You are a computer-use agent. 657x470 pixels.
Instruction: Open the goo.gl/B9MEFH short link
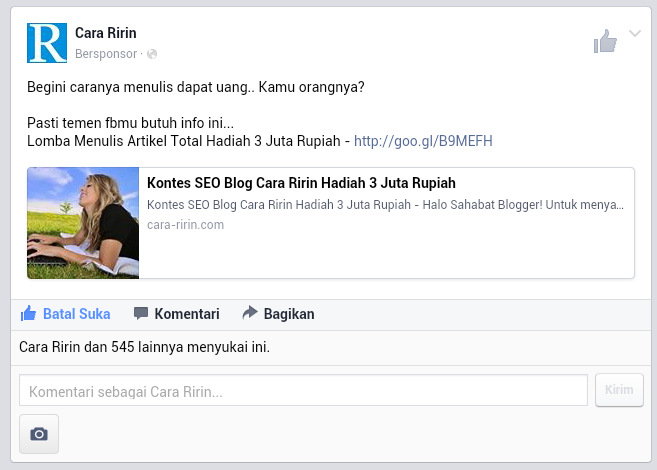tap(423, 141)
